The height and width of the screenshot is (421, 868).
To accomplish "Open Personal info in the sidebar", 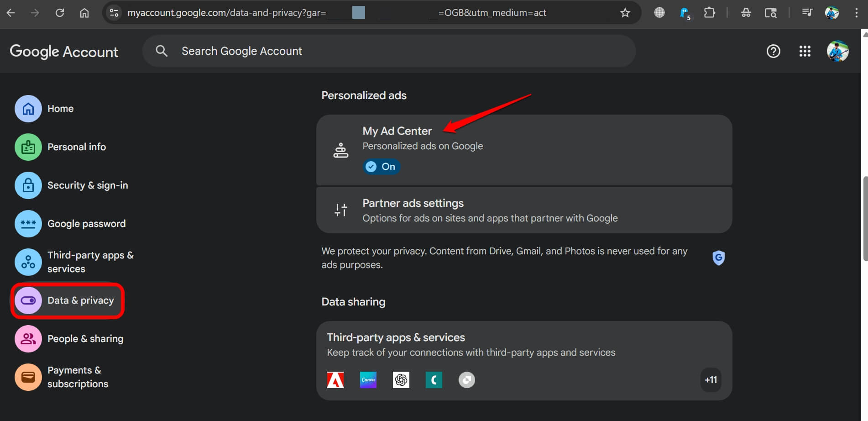I will (60, 147).
